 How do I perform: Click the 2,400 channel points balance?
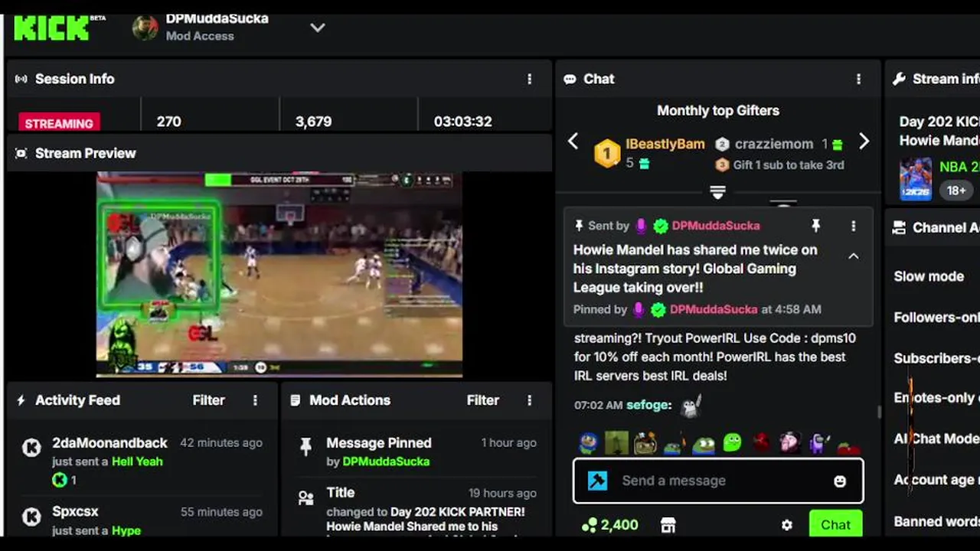[610, 525]
